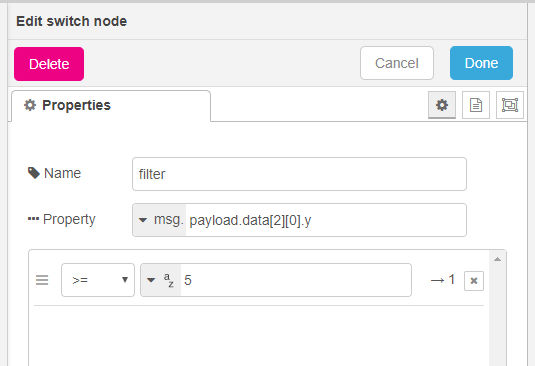Grab the rule reorder handle icon
535x366 pixels.
click(42, 280)
